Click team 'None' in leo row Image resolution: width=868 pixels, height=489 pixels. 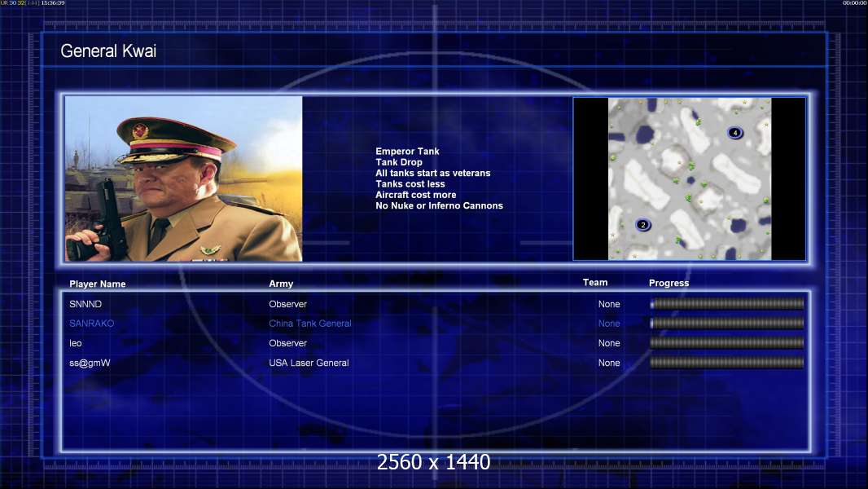(609, 343)
